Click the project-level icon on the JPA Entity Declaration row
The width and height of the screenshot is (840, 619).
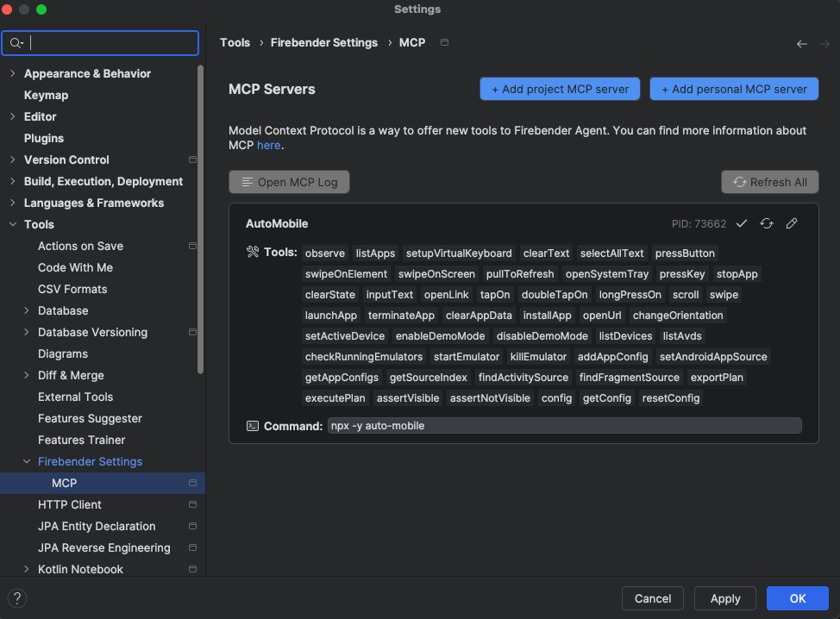(192, 526)
